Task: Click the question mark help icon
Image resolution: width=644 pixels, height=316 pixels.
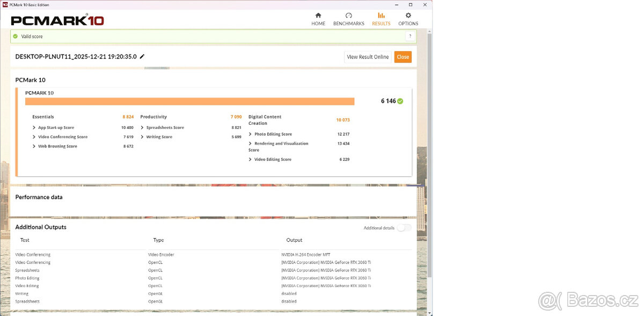Action: [x=410, y=35]
